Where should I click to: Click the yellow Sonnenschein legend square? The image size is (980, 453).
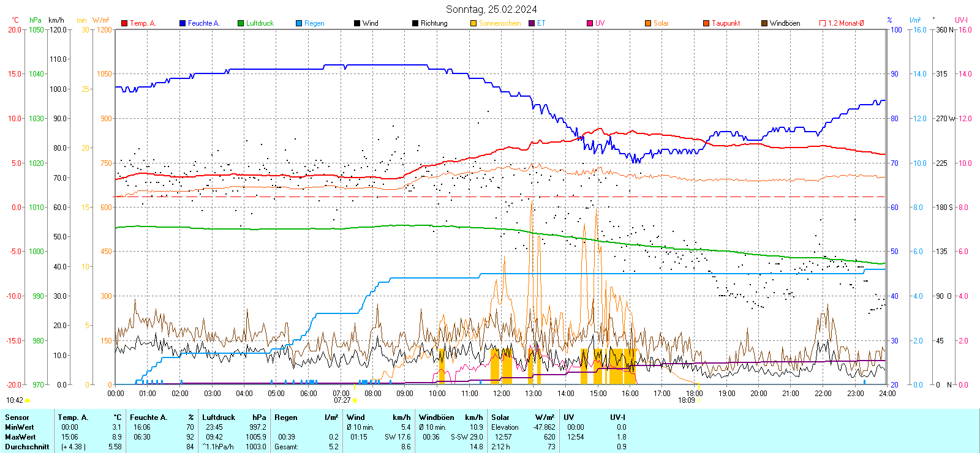tap(473, 23)
